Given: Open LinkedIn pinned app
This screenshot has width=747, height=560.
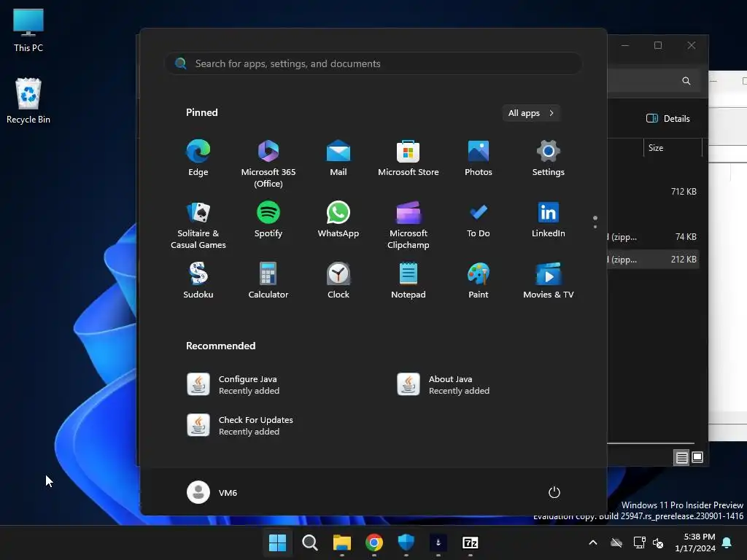Looking at the screenshot, I should click(x=549, y=220).
